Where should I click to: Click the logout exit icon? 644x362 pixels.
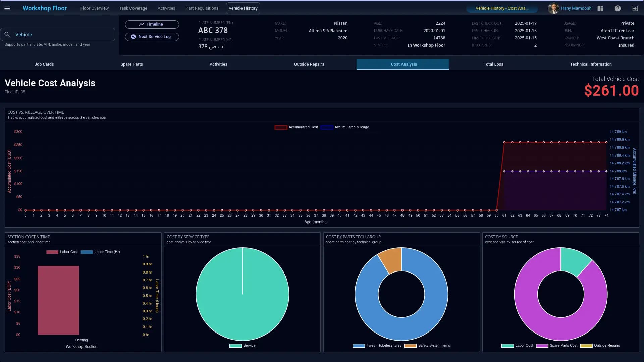pos(635,8)
